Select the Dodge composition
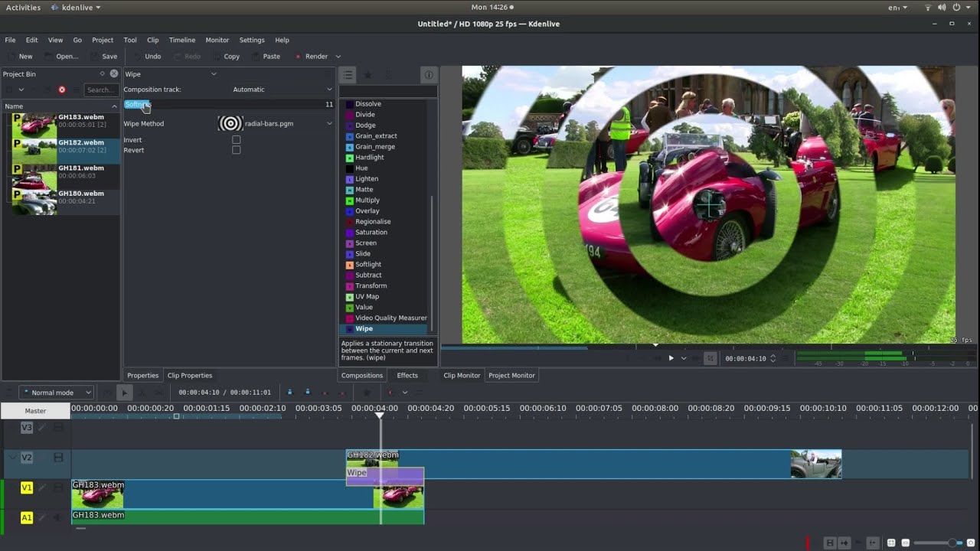The width and height of the screenshot is (980, 551). coord(365,126)
